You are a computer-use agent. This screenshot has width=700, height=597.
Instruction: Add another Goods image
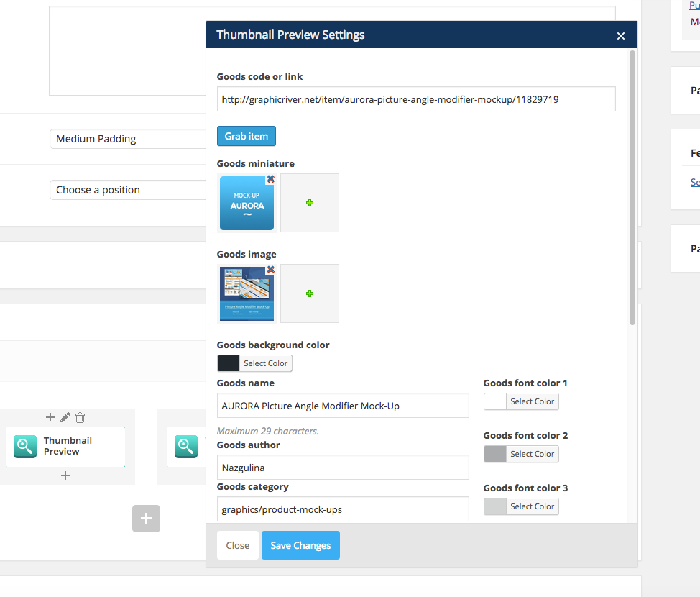pos(310,293)
